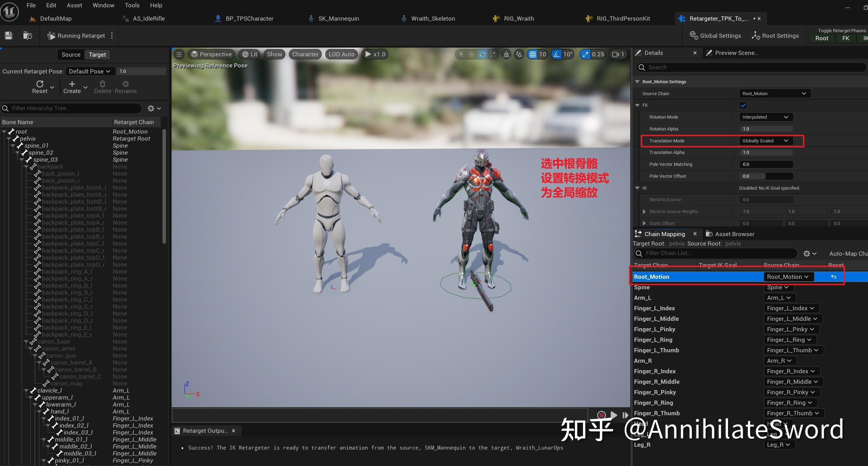The image size is (868, 466).
Task: Switch to Source skeleton view
Action: click(x=71, y=54)
